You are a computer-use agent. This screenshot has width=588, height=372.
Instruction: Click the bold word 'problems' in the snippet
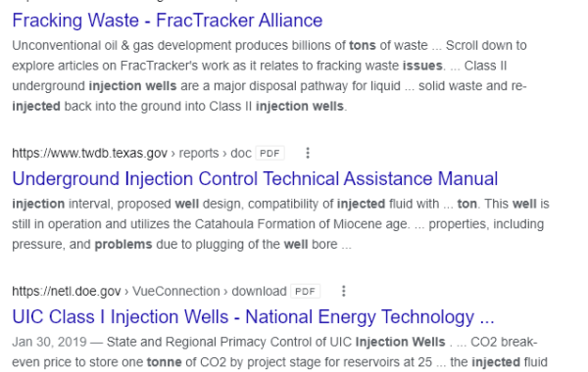[x=123, y=245]
